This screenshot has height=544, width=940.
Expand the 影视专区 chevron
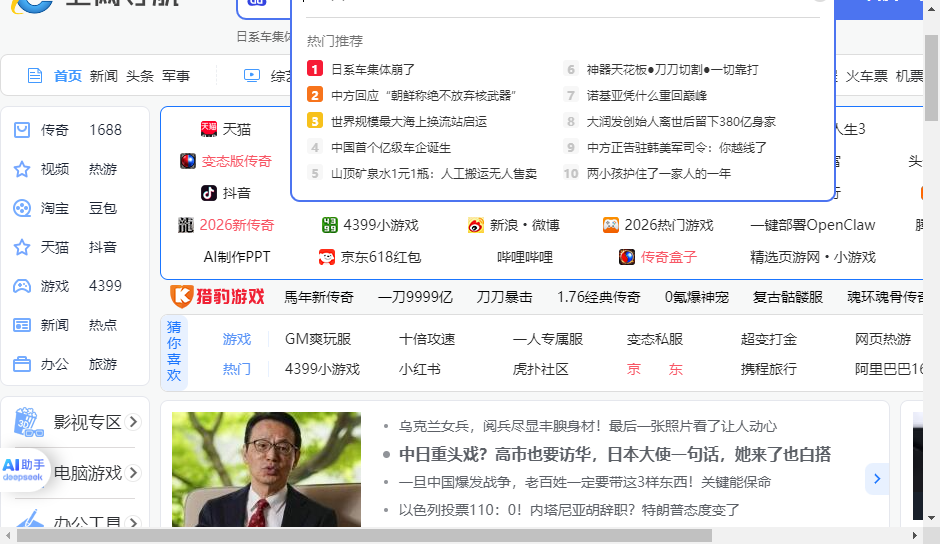pos(134,422)
